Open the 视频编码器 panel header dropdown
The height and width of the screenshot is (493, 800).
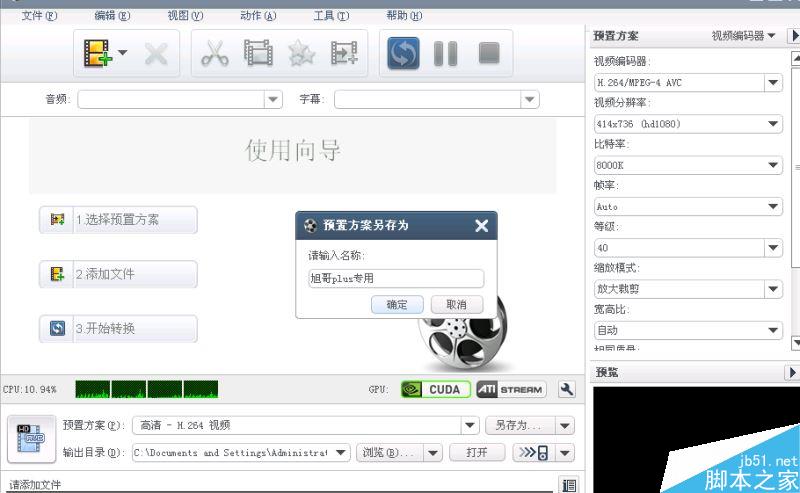743,36
